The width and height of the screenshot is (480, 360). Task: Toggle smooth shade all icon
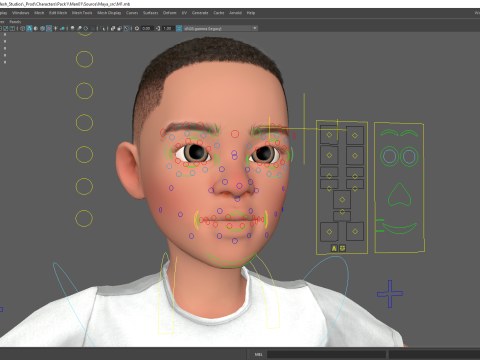[29, 28]
